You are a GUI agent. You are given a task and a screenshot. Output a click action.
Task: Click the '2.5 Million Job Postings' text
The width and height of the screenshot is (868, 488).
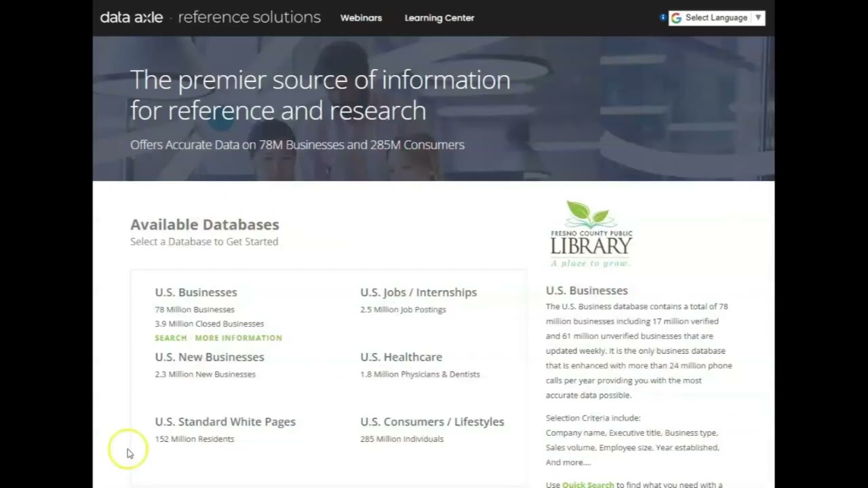pos(403,310)
